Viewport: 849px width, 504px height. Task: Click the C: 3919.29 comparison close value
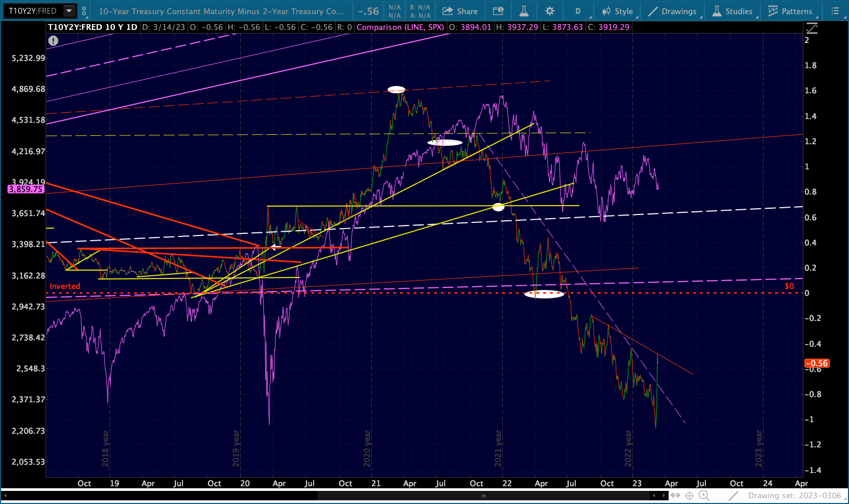[608, 27]
